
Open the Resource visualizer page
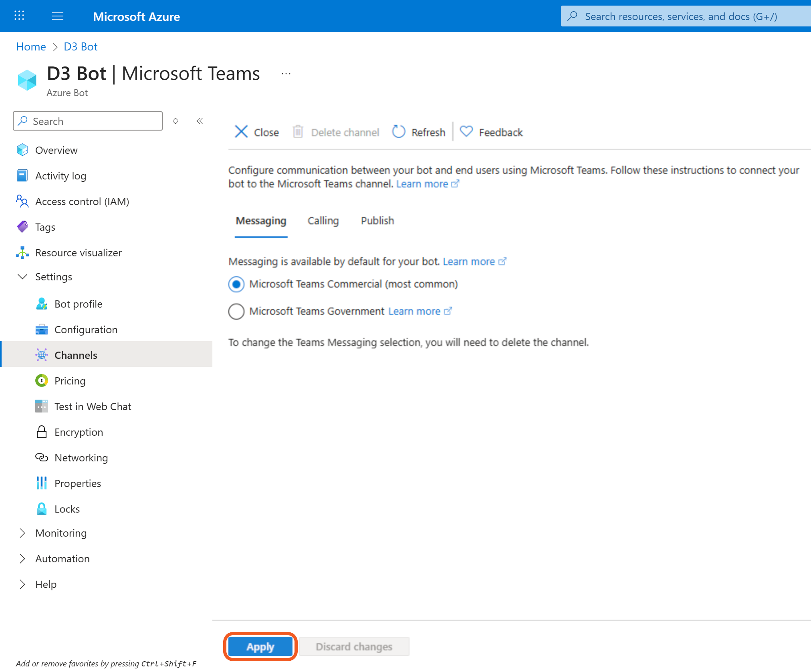pyautogui.click(x=78, y=253)
